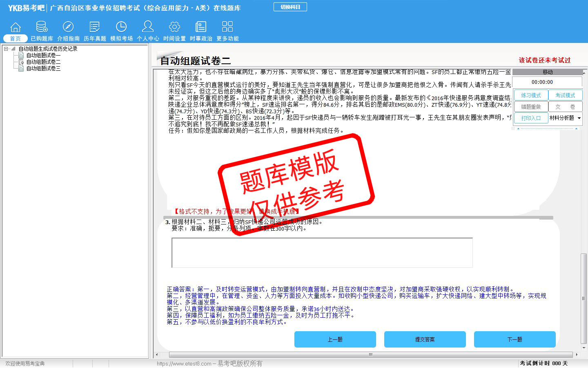Open 历年真题 past papers icon
This screenshot has height=368, width=588.
pos(95,27)
